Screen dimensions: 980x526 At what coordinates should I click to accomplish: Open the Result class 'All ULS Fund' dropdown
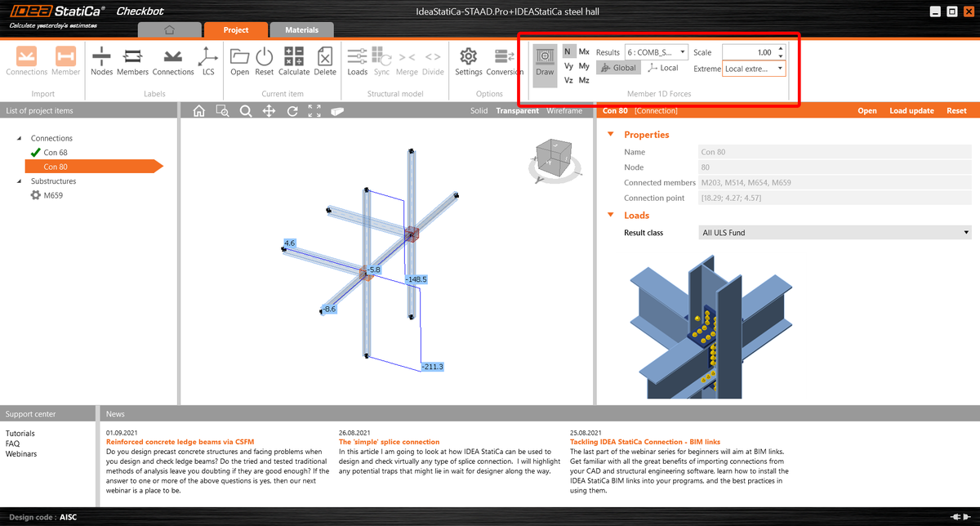(x=965, y=232)
